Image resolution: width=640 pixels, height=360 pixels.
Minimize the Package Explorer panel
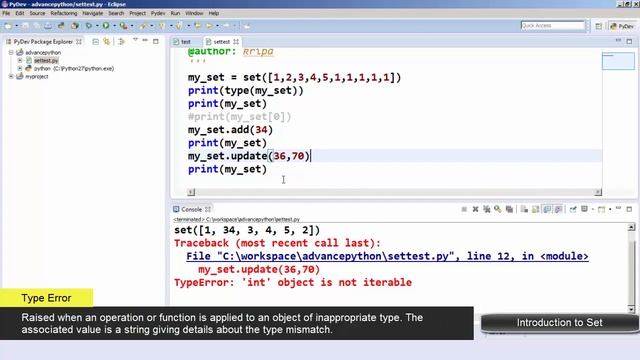pyautogui.click(x=145, y=40)
